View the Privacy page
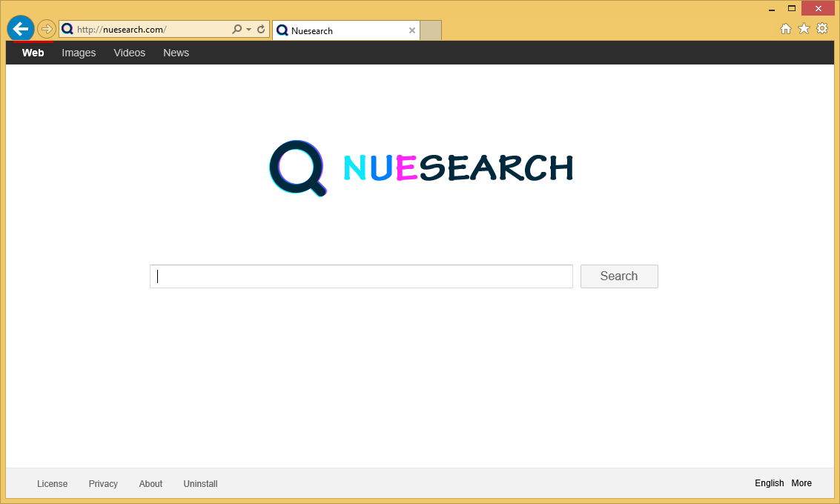The height and width of the screenshot is (504, 840). pos(103,483)
